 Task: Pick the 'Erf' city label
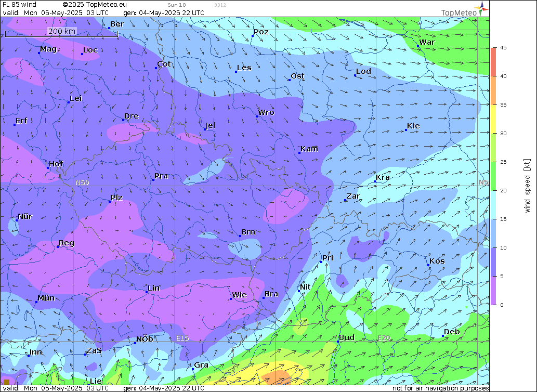(22, 121)
